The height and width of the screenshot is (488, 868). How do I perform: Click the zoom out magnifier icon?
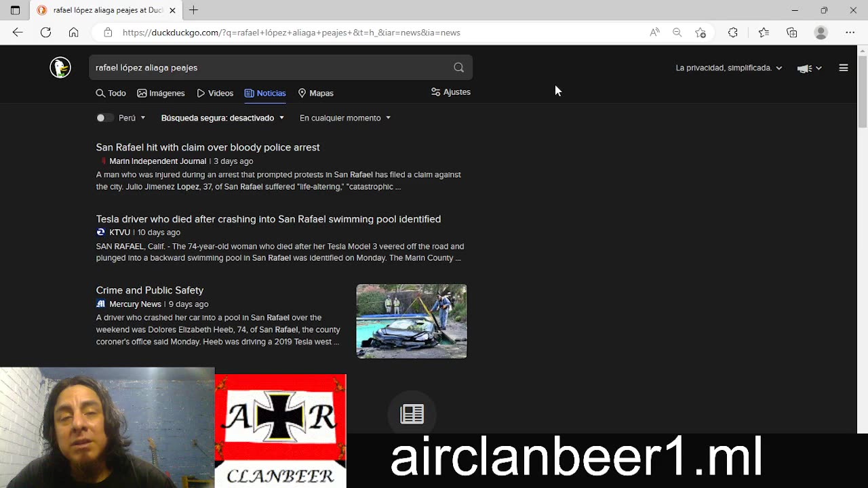click(x=677, y=33)
